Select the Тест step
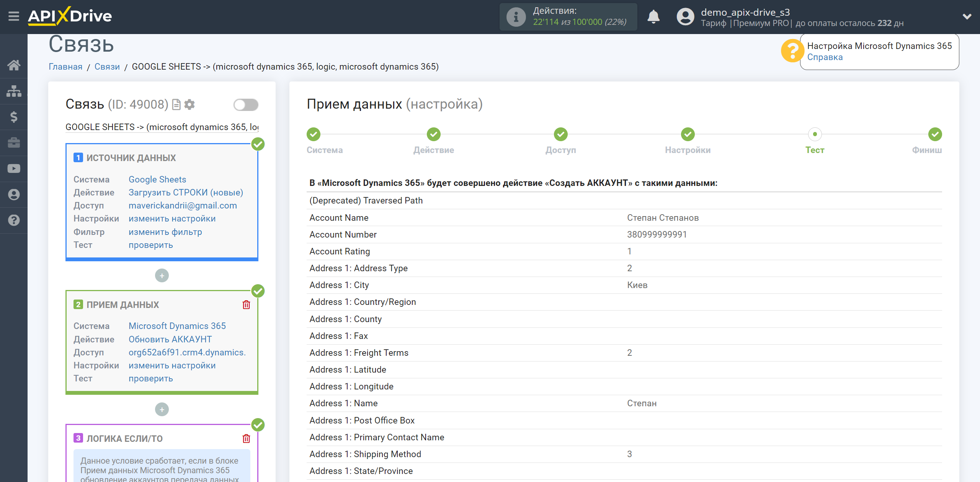Viewport: 980px width, 482px height. click(815, 134)
